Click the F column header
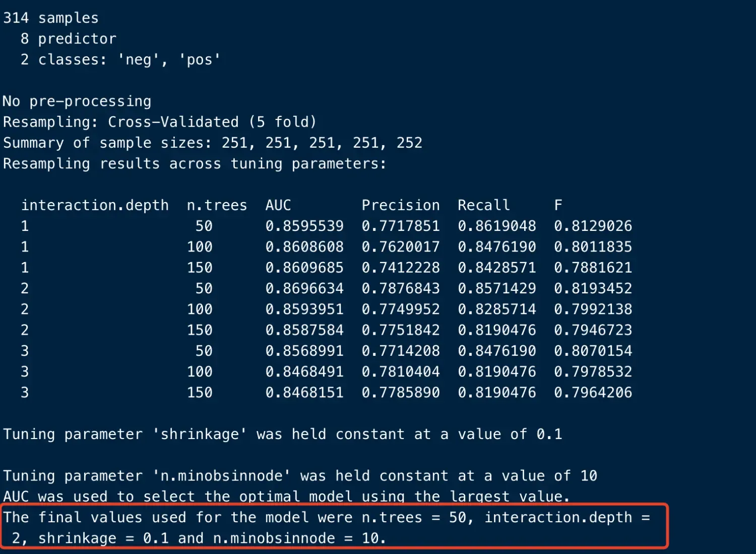756x554 pixels. tap(558, 205)
